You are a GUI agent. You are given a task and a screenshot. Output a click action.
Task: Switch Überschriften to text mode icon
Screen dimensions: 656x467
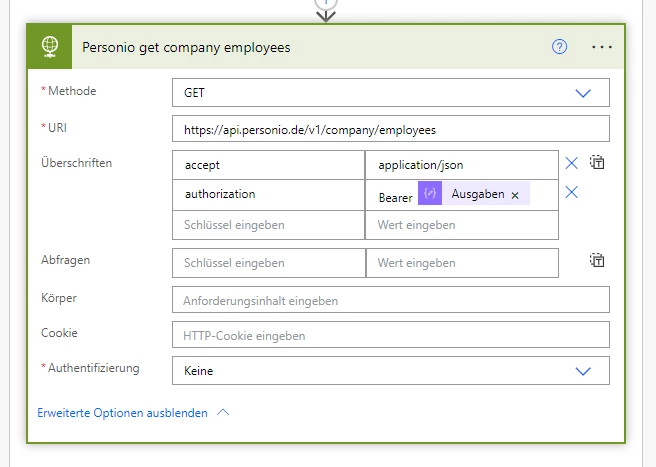click(x=597, y=162)
